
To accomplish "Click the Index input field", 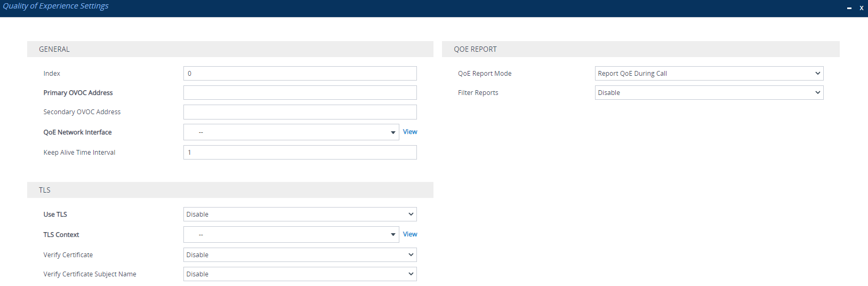I will point(300,74).
